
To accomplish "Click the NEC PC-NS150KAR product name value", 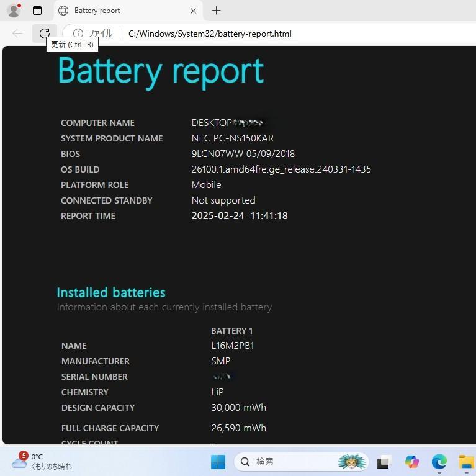I will pos(233,138).
